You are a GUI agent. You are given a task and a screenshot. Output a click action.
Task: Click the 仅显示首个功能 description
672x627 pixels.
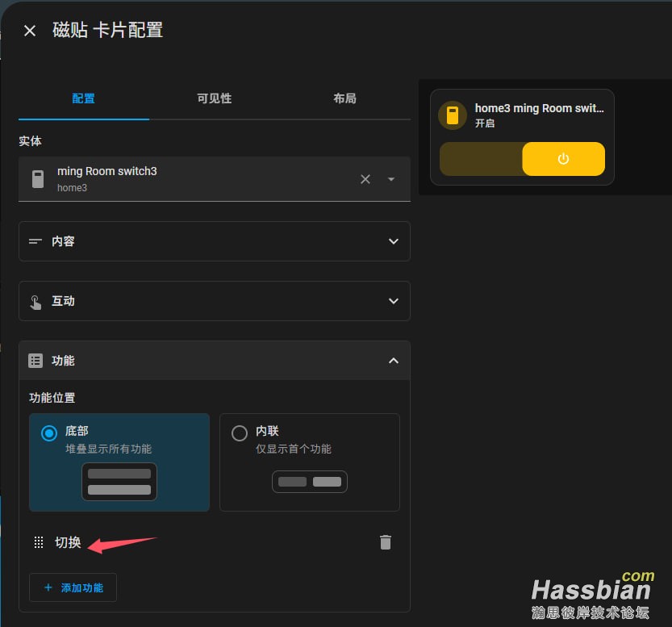click(x=293, y=449)
